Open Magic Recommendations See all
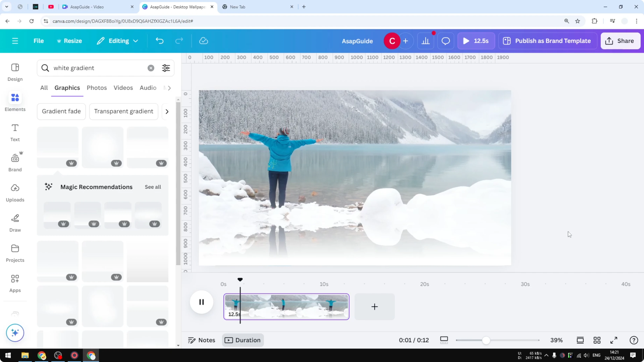Screen dimensions: 644x362 pyautogui.click(x=153, y=187)
